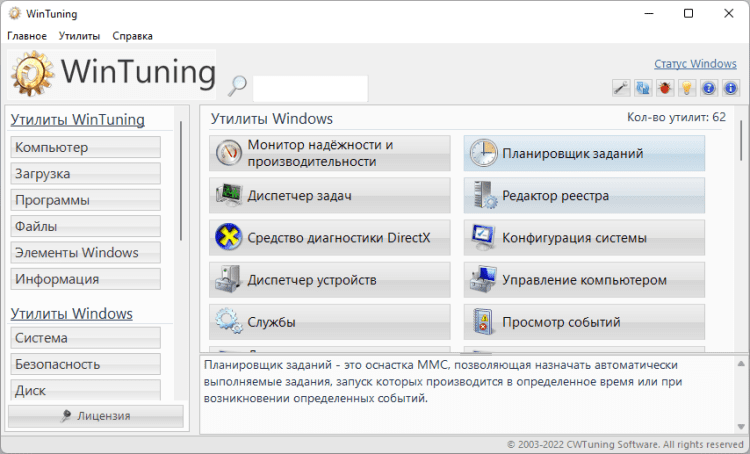Open the Программы category
The height and width of the screenshot is (454, 750).
coord(86,200)
